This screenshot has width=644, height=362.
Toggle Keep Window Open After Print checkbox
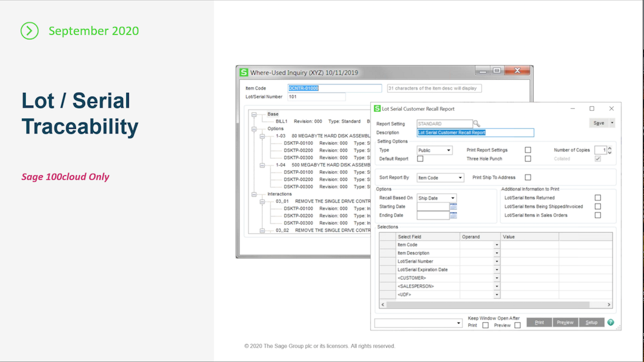(x=486, y=325)
